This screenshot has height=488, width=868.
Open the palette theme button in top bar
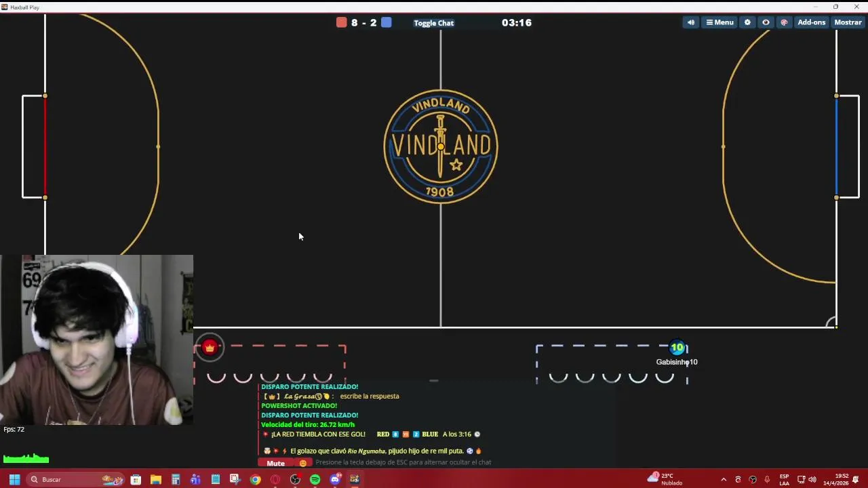tap(784, 22)
